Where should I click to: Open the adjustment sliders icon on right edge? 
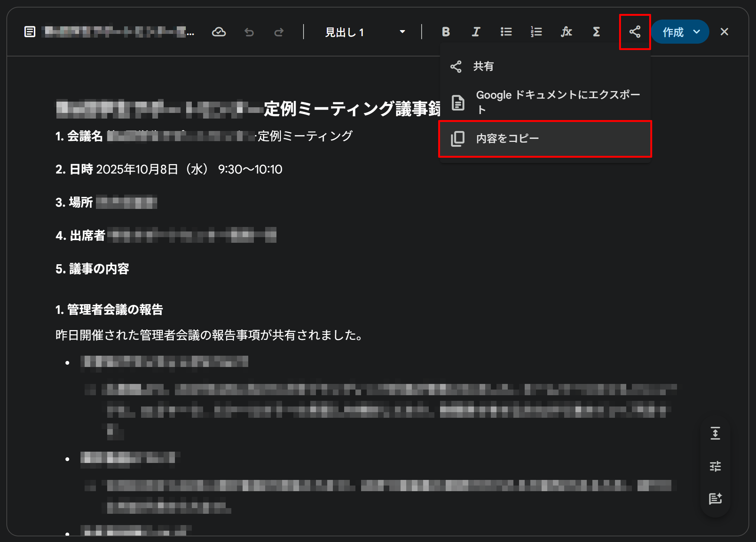point(715,466)
